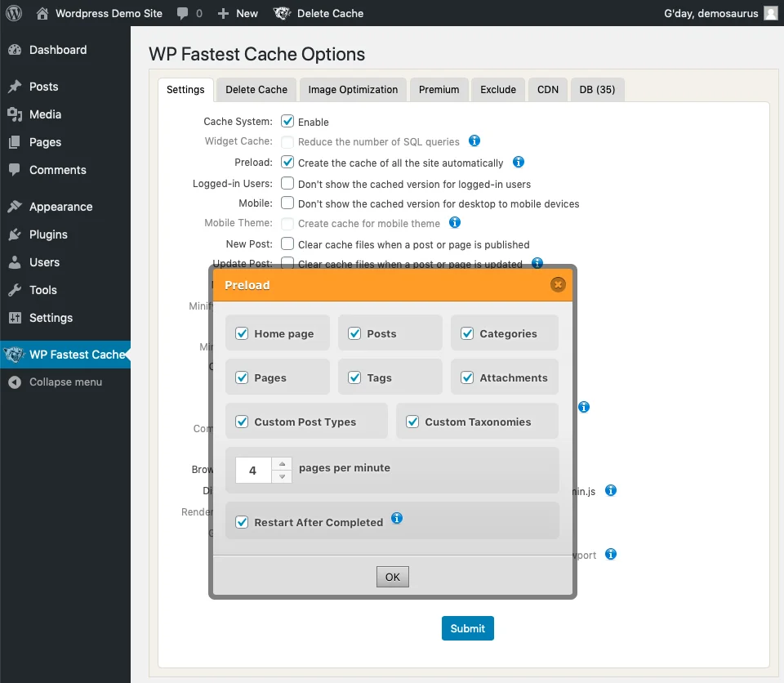Click the pages per minute number field
This screenshot has height=683, width=784.
coord(253,471)
